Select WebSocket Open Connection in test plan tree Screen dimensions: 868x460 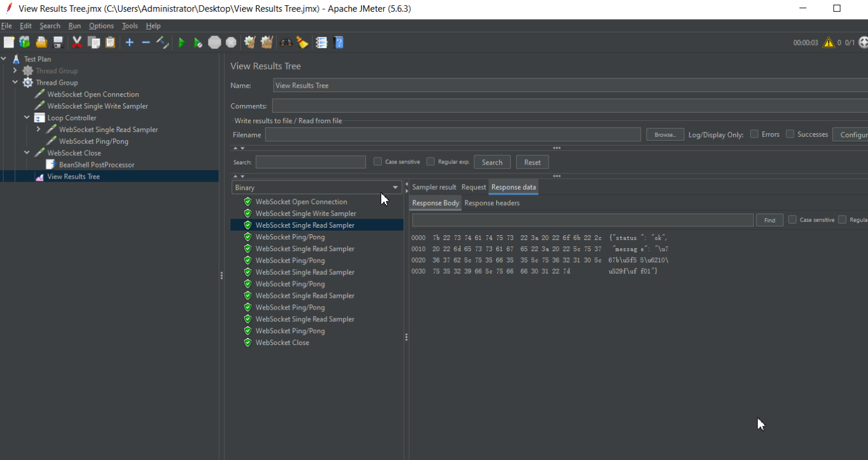93,94
